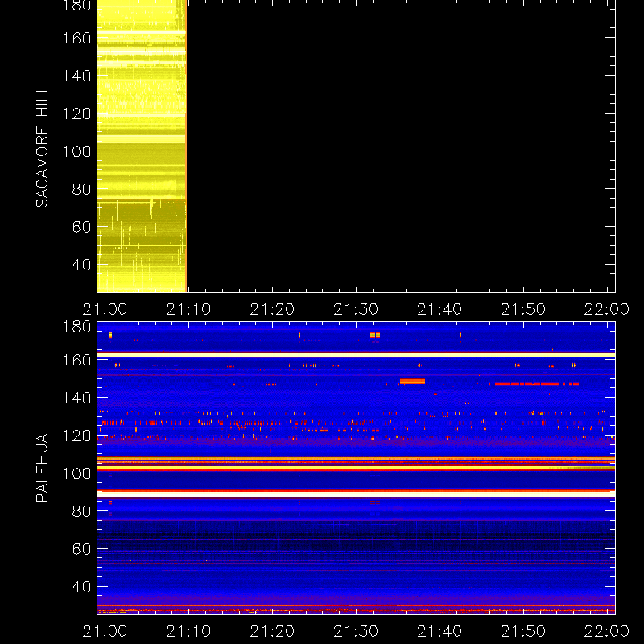Image resolution: width=644 pixels, height=644 pixels.
Task: Click the thick white band near 88 MHz in Palehua
Action: [x=356, y=494]
